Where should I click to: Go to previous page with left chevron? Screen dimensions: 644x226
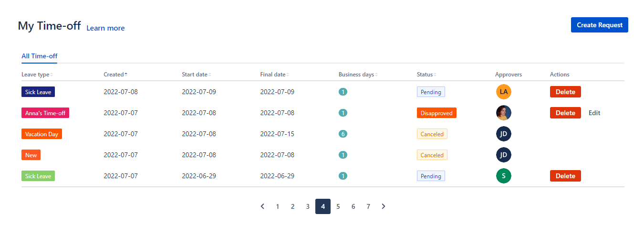[x=262, y=206]
